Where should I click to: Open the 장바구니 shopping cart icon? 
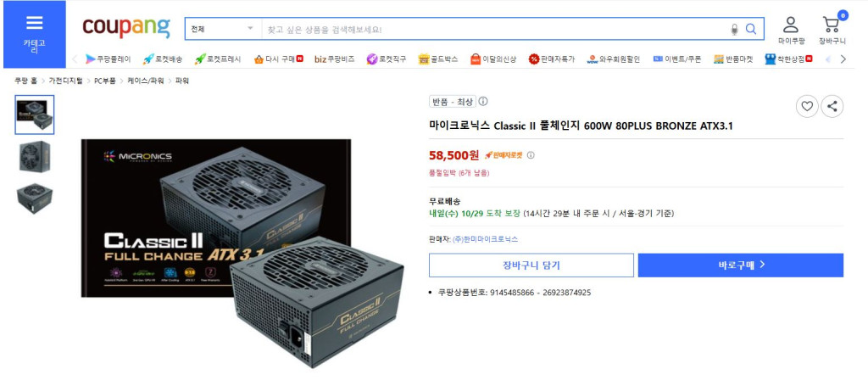coord(832,30)
